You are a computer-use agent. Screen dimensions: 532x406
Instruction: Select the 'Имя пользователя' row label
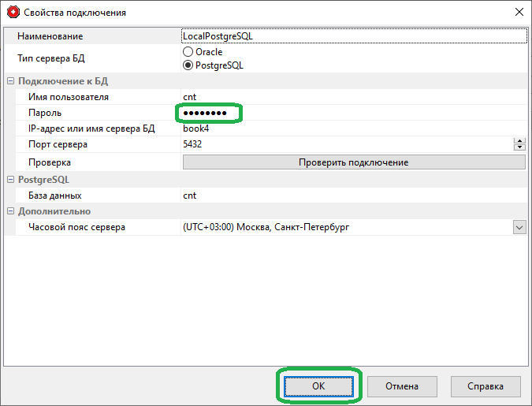click(69, 97)
